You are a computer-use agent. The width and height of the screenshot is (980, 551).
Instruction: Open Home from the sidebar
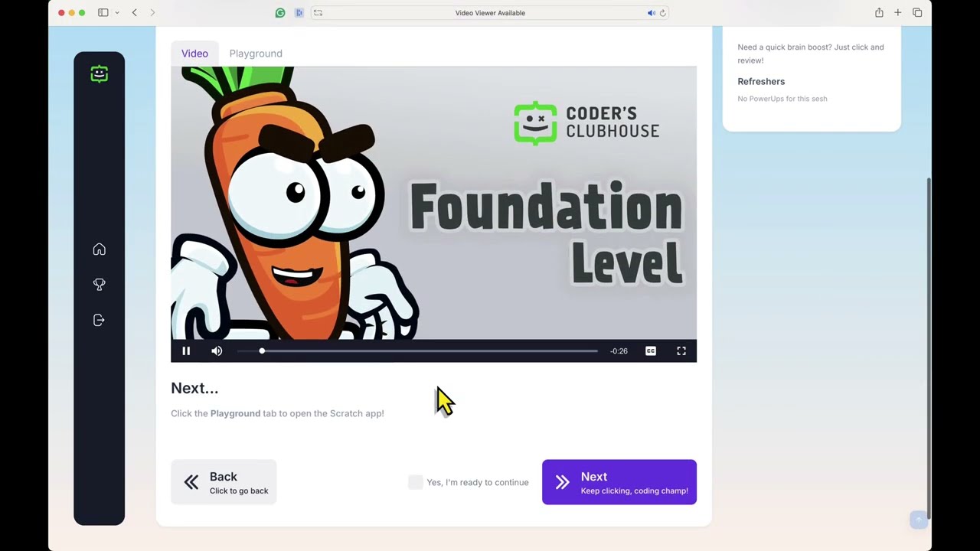click(x=99, y=249)
